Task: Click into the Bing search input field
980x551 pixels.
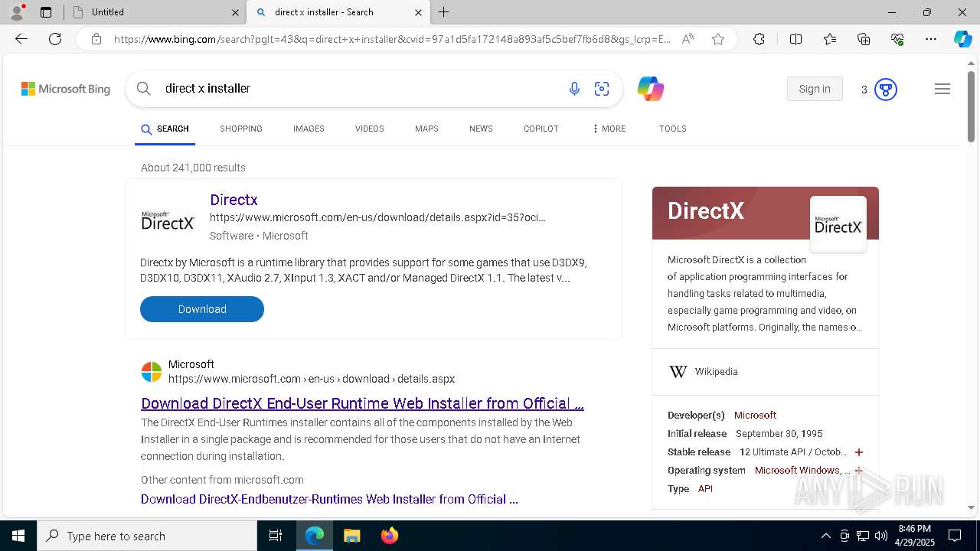Action: (x=360, y=89)
